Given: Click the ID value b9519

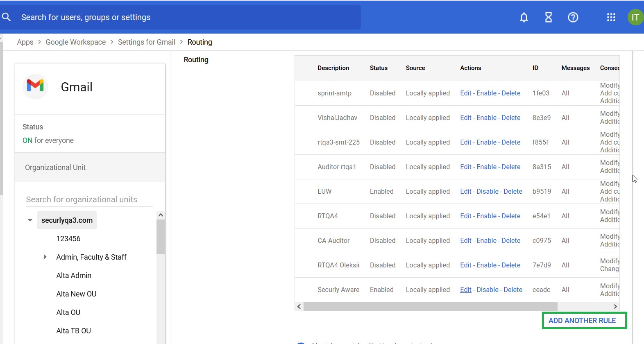Looking at the screenshot, I should point(542,192).
